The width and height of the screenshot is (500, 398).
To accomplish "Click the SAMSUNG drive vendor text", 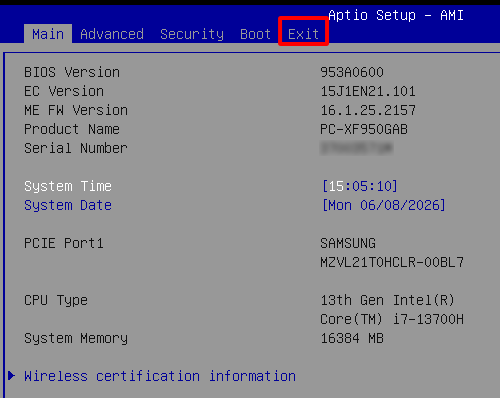I will point(348,243).
